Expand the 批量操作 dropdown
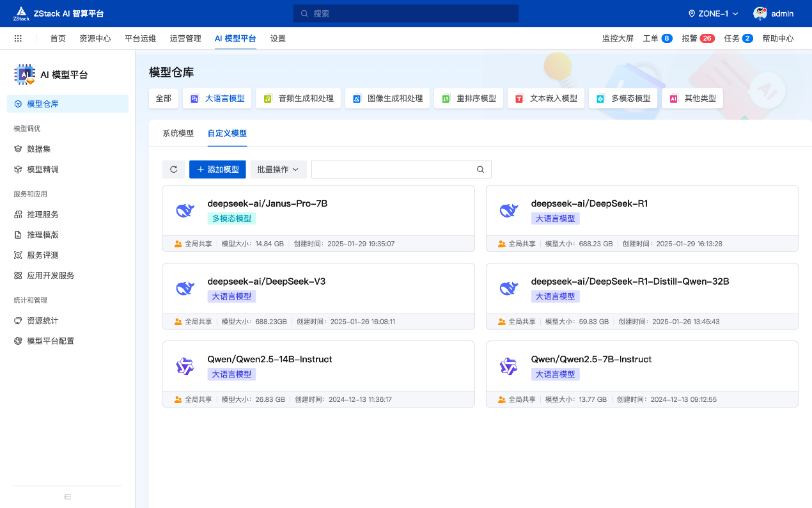The image size is (812, 508). [277, 169]
